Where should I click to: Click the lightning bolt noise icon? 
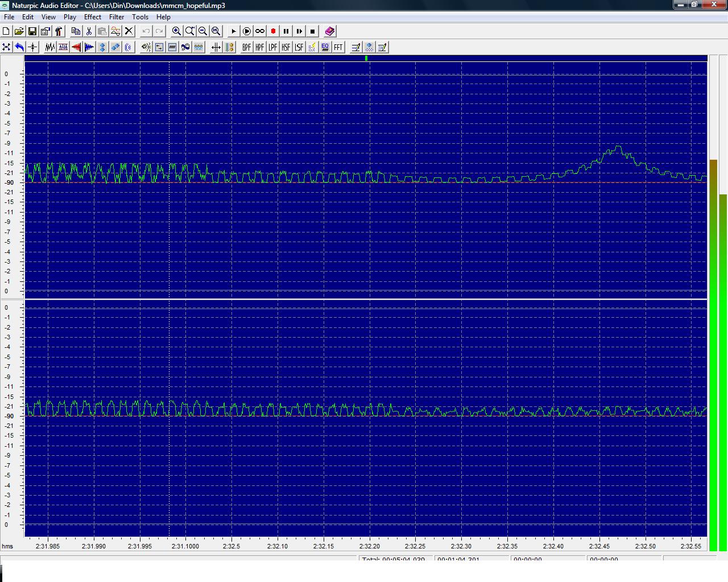tap(312, 47)
